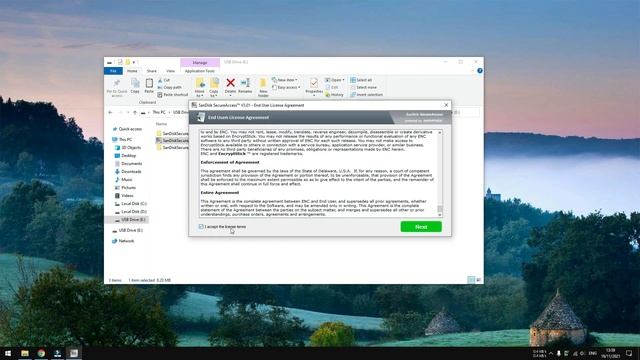
Task: Open the Action Center notifications icon
Action: (x=629, y=353)
